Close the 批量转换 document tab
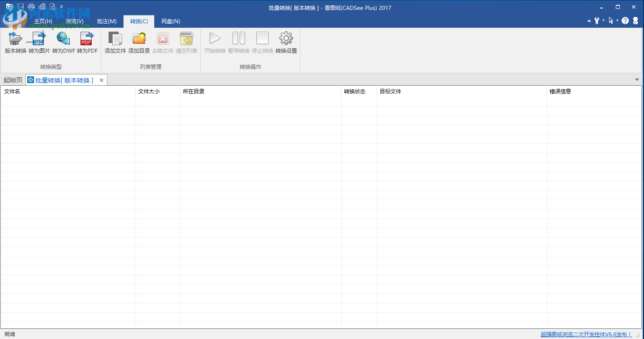The image size is (644, 339). (x=102, y=80)
